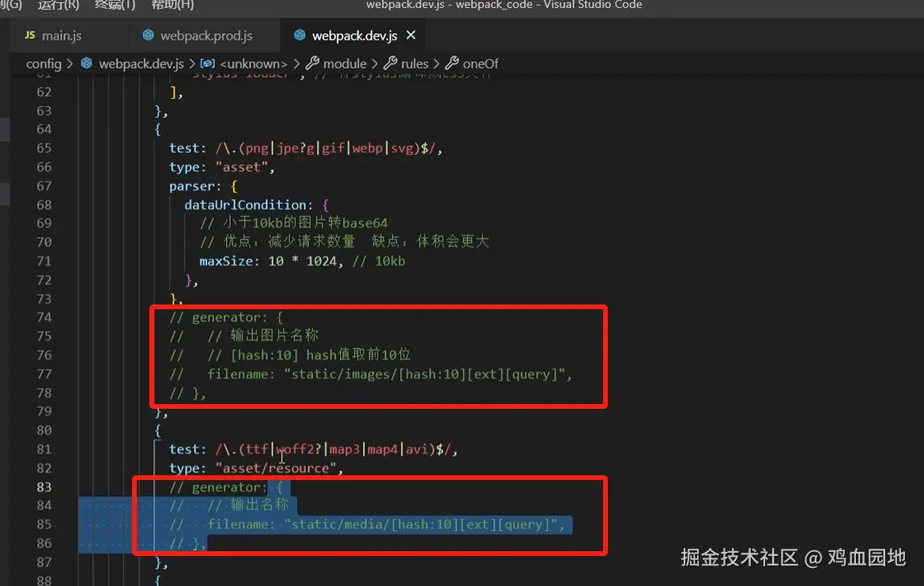Select the webpack.dev.js tab
924x586 pixels.
click(x=354, y=36)
